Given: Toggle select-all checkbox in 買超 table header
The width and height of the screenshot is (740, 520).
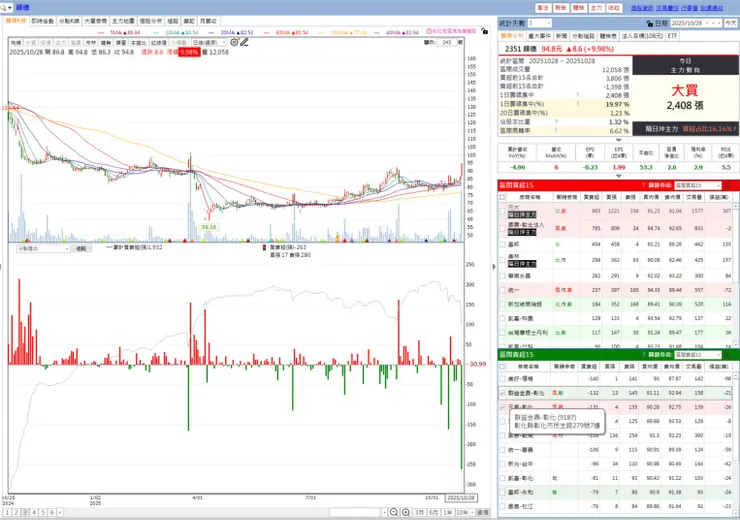Looking at the screenshot, I should [503, 197].
